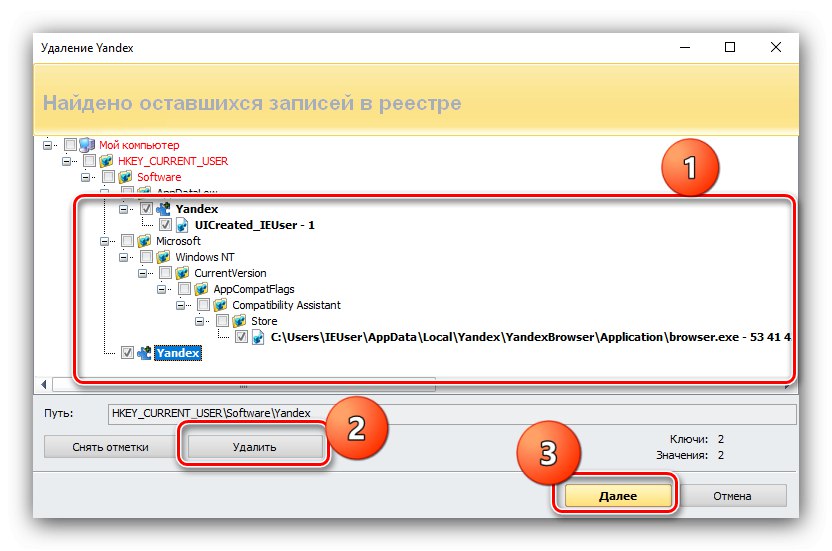The width and height of the screenshot is (832, 551).
Task: Uncheck the highlighted Yandex key checkbox
Action: pyautogui.click(x=127, y=352)
